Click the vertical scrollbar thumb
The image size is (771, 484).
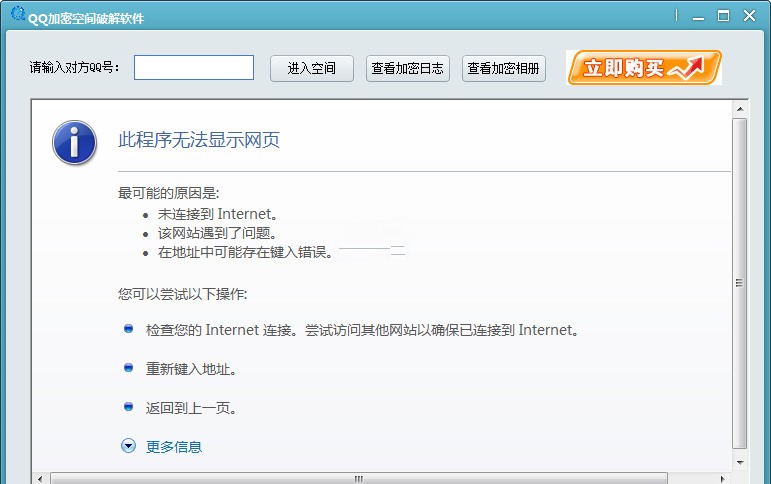740,282
